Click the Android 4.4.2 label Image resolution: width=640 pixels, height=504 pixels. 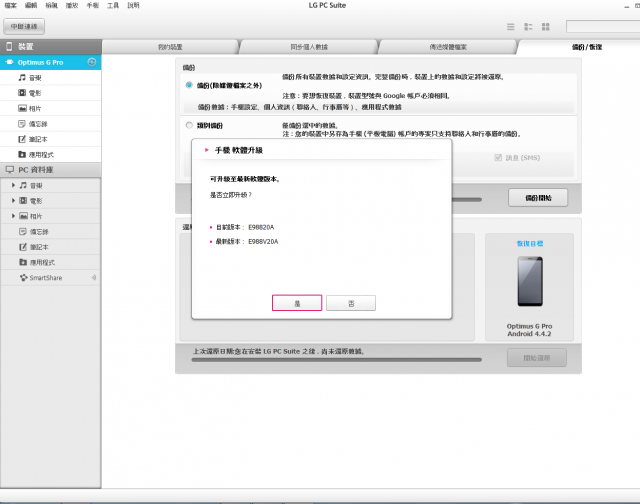tap(529, 333)
